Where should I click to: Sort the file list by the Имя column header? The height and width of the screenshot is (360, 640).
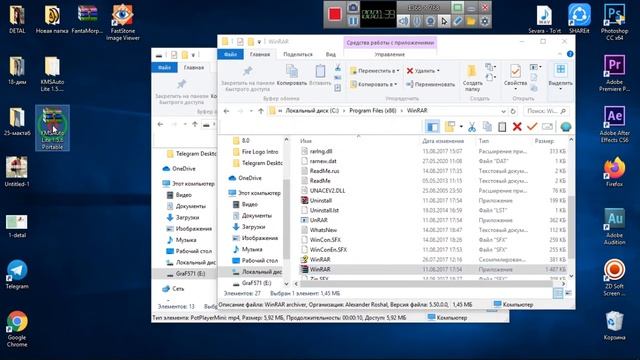[x=306, y=141]
